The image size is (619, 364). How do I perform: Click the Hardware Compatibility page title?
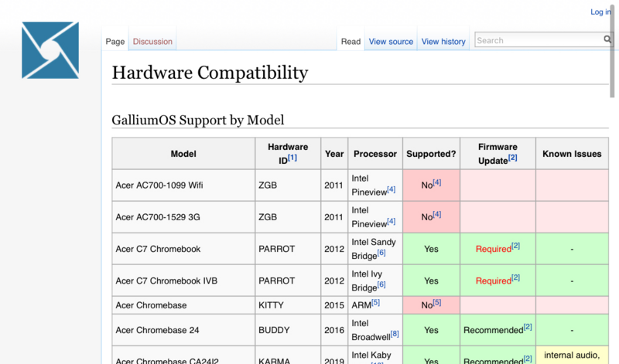coord(210,73)
